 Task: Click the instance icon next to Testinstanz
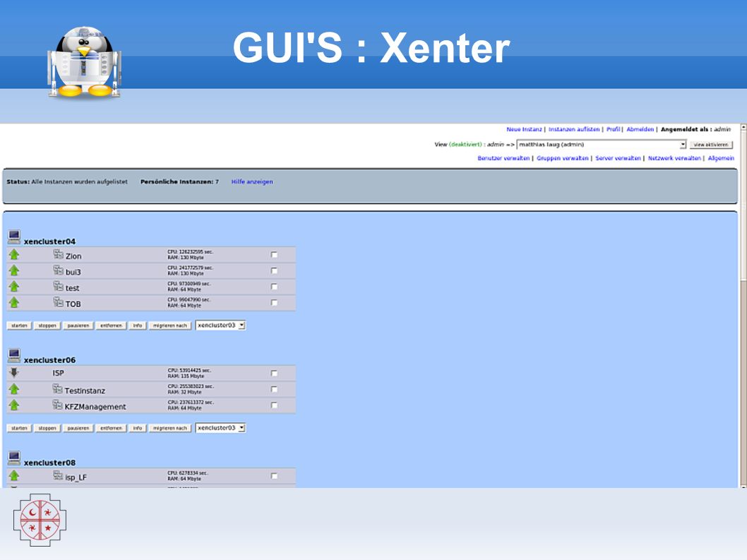click(57, 389)
